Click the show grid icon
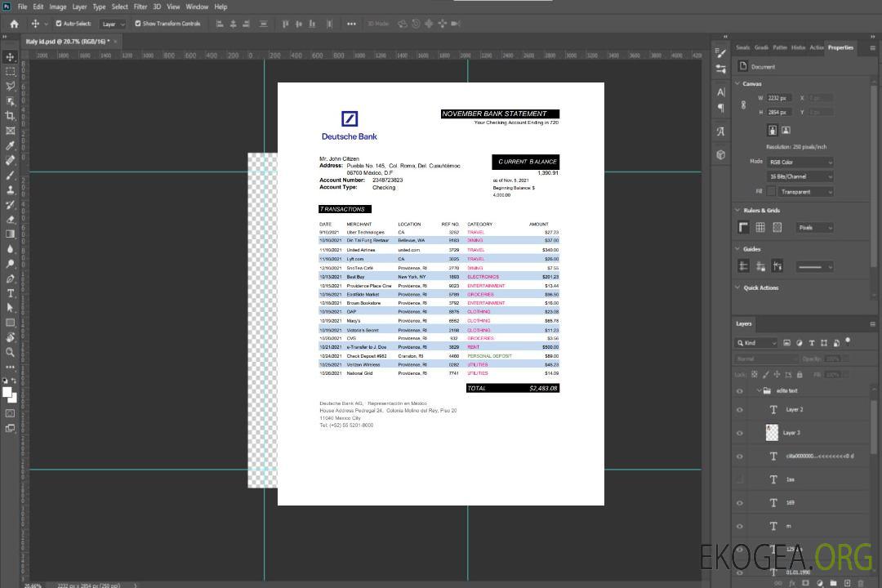 coord(760,227)
